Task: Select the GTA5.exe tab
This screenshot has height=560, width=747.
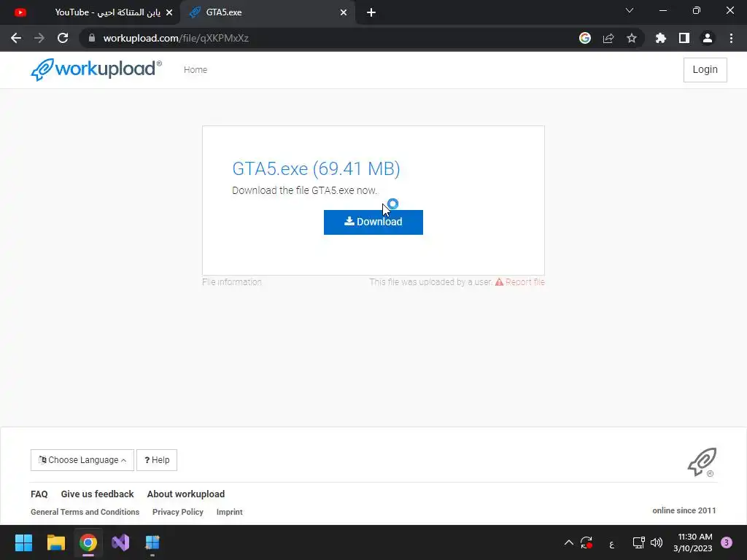Action: (x=267, y=12)
